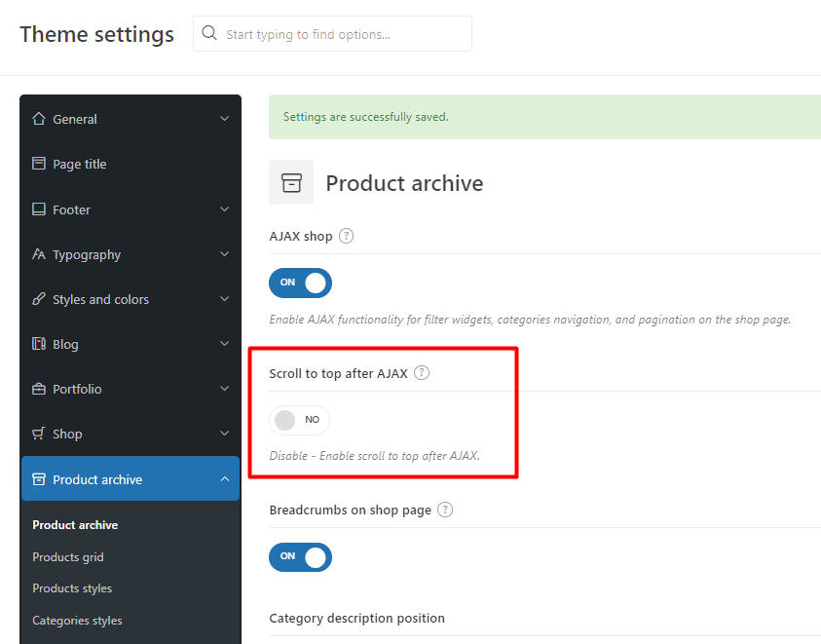Expand the Footer section chevron
This screenshot has width=821, height=644.
(x=225, y=209)
